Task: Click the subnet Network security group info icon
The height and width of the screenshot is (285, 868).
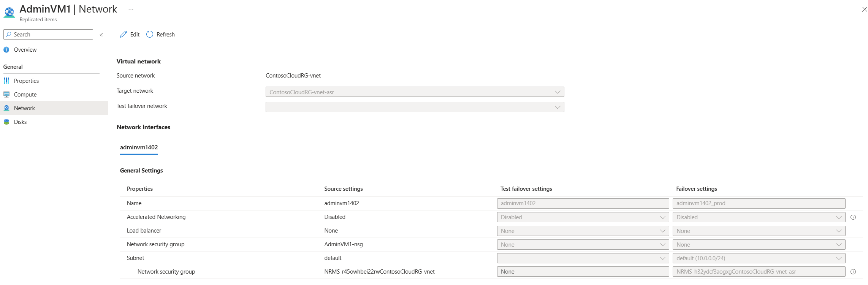Action: click(x=853, y=272)
